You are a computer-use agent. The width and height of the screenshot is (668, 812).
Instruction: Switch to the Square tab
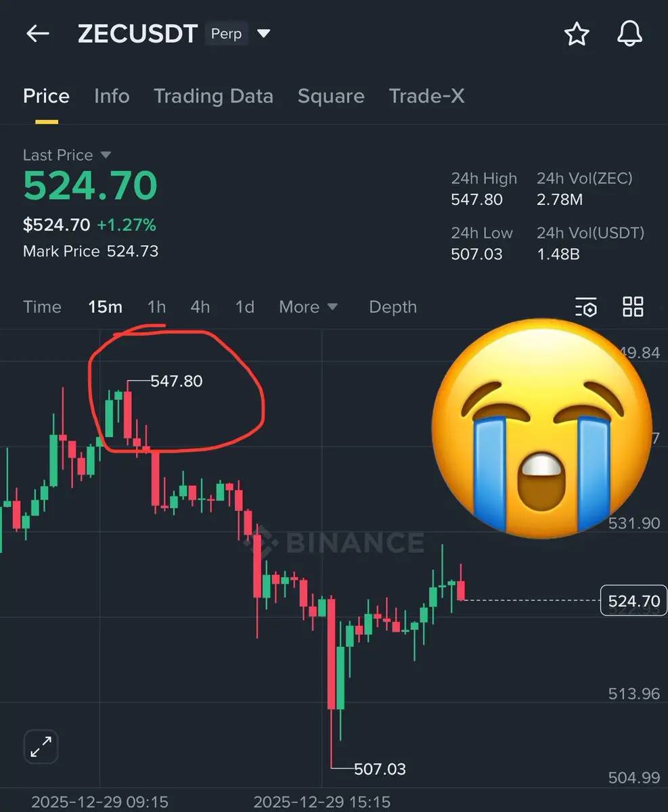pos(331,96)
